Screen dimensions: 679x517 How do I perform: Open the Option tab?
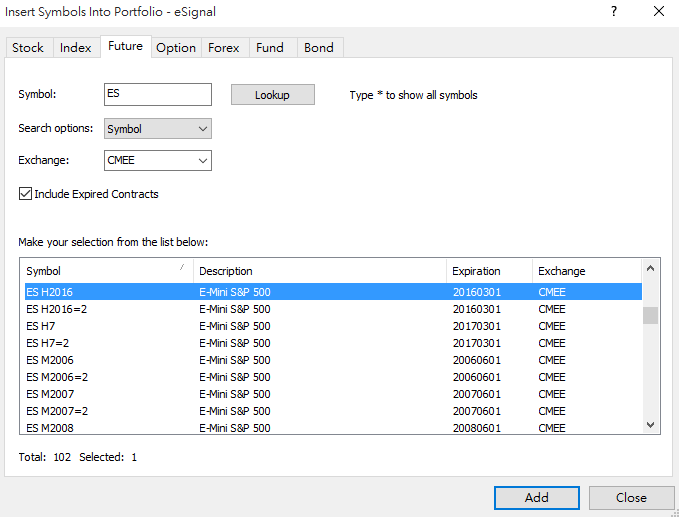pyautogui.click(x=176, y=48)
